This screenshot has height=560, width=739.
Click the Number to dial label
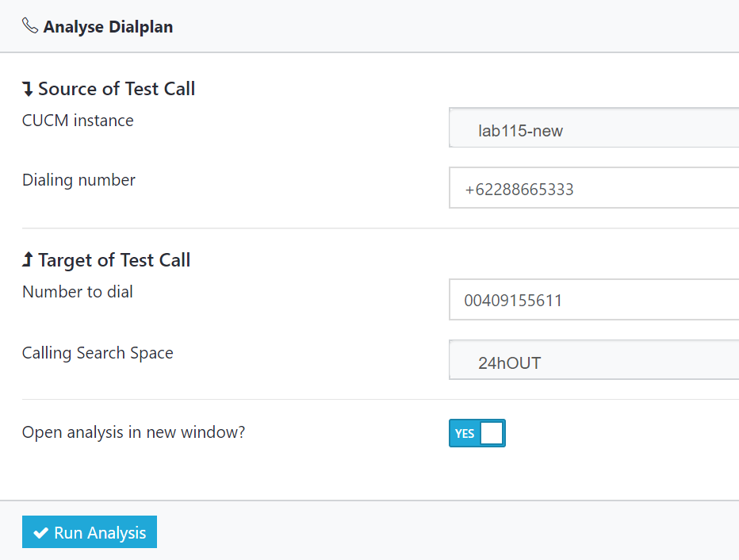point(77,292)
